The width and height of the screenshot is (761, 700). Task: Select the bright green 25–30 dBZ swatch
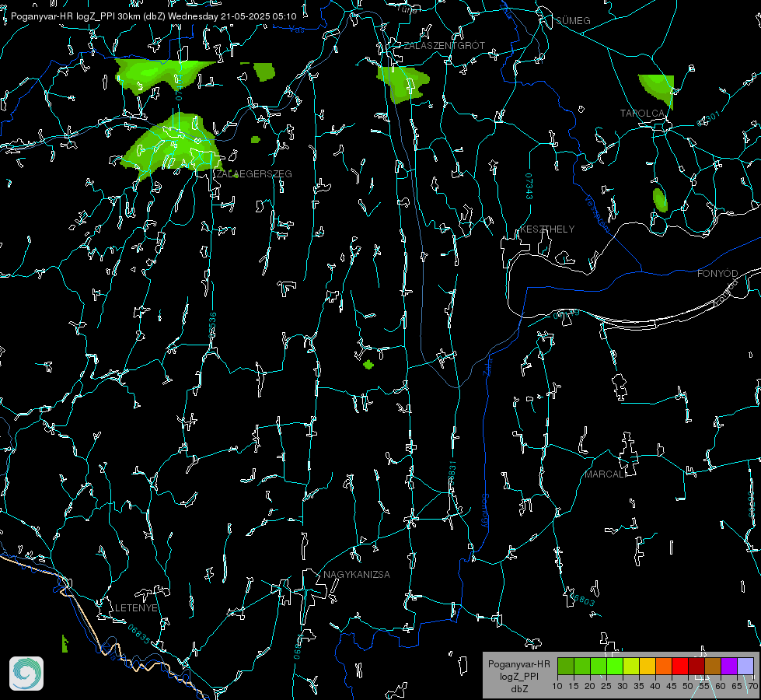[615, 666]
